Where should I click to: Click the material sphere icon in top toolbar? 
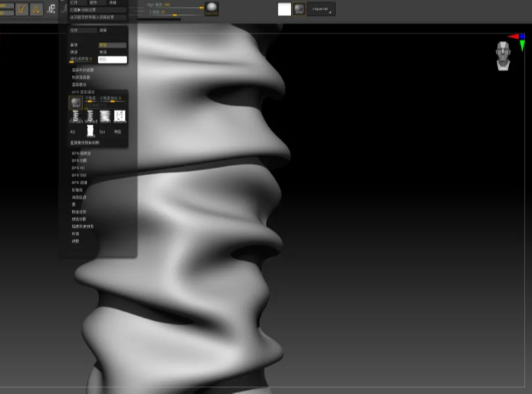coord(212,9)
